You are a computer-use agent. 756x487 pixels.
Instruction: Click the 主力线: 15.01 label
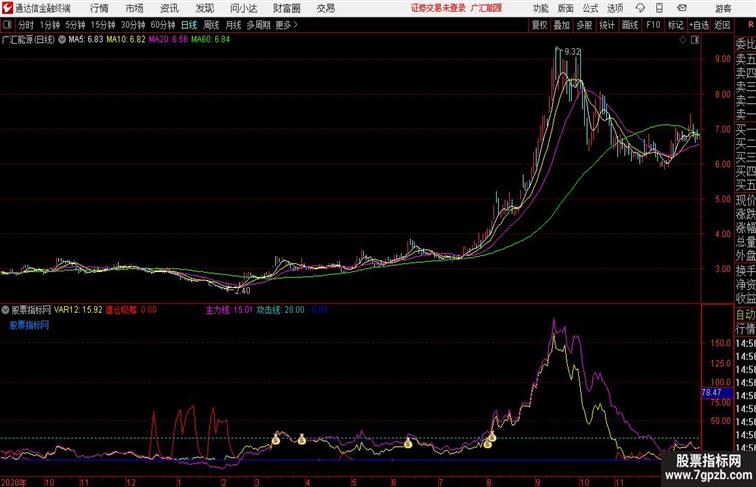[x=229, y=310]
